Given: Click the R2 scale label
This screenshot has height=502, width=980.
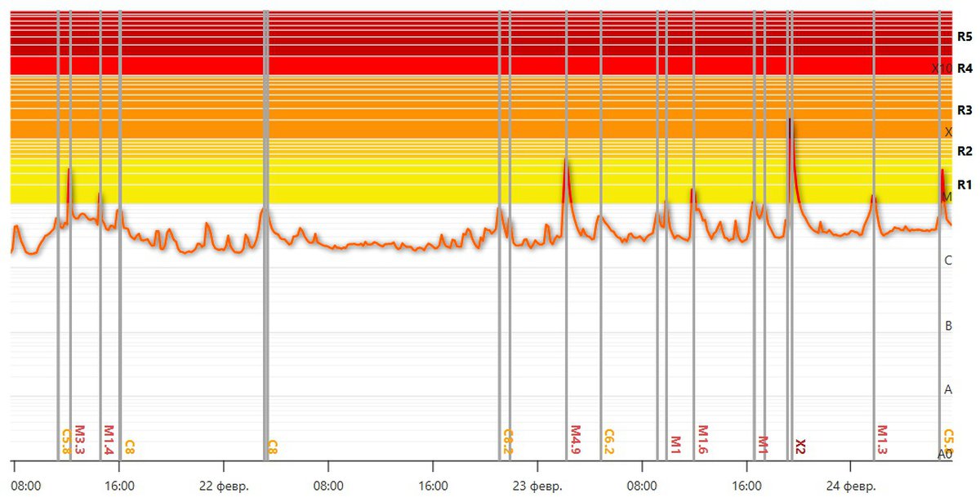Looking at the screenshot, I should point(964,151).
